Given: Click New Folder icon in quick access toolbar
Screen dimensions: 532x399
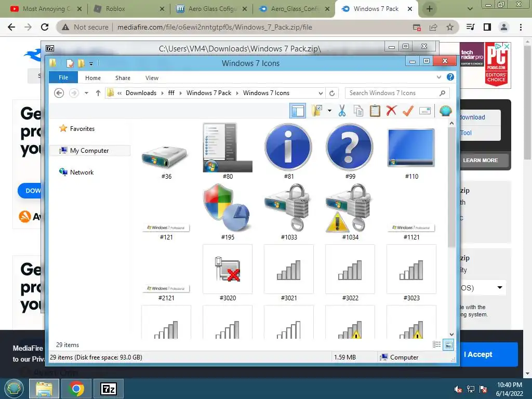Looking at the screenshot, I should [x=81, y=63].
